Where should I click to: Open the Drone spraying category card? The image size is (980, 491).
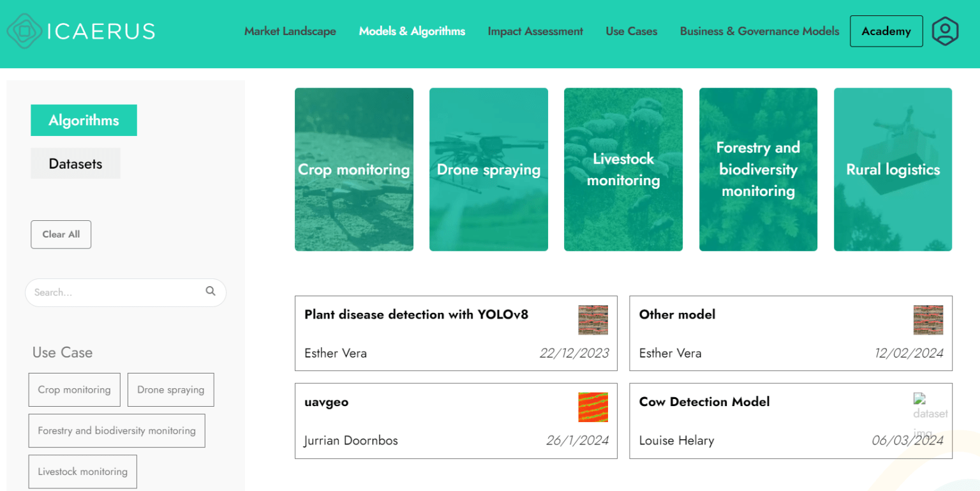489,169
